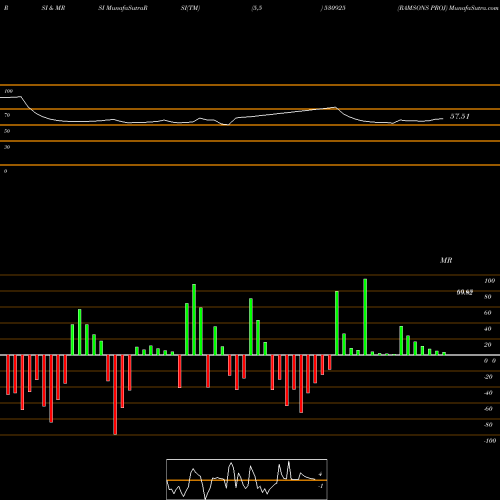
Task: Click the -40 label on the MR axis
Action: pyautogui.click(x=488, y=393)
